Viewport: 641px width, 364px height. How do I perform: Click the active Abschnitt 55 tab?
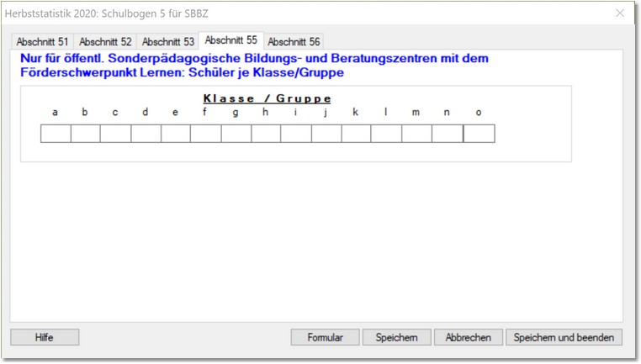[230, 40]
